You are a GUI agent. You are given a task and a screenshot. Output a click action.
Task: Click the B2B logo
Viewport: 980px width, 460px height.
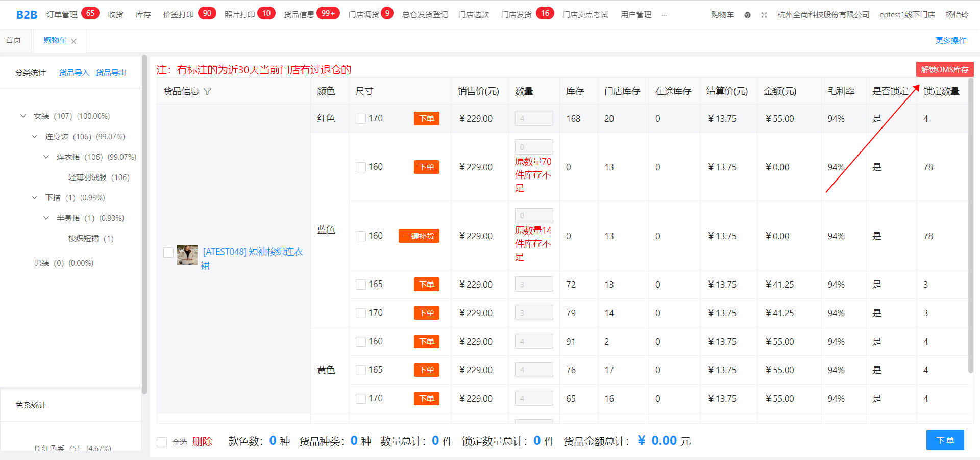tap(27, 15)
